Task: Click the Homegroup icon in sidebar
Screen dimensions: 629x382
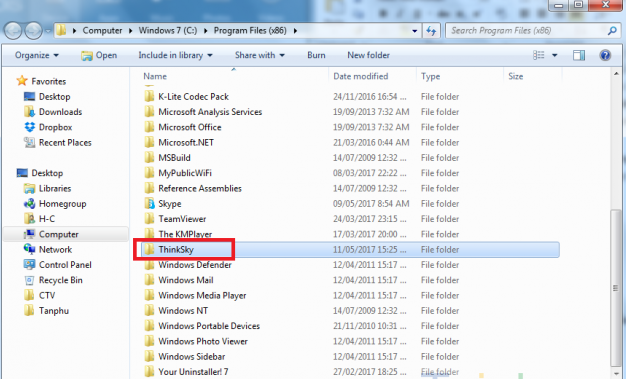Action: point(30,204)
